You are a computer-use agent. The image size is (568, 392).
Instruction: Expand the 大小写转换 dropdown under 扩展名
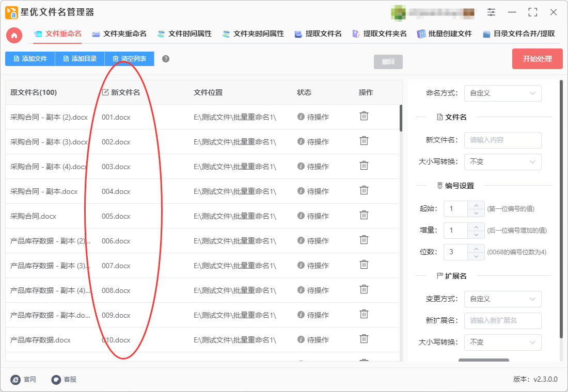(503, 342)
